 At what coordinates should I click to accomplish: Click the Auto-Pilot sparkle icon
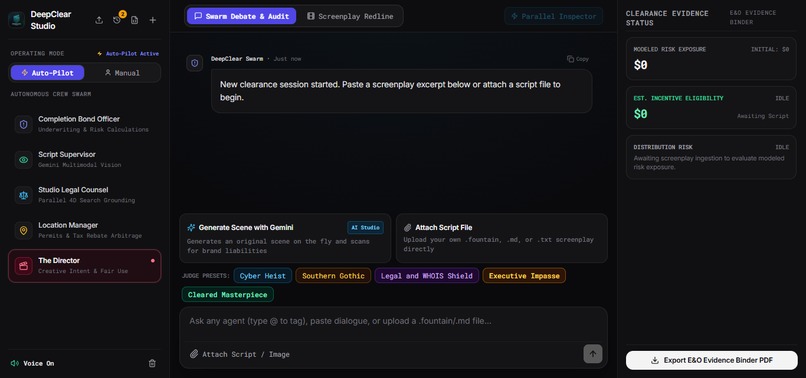point(25,73)
